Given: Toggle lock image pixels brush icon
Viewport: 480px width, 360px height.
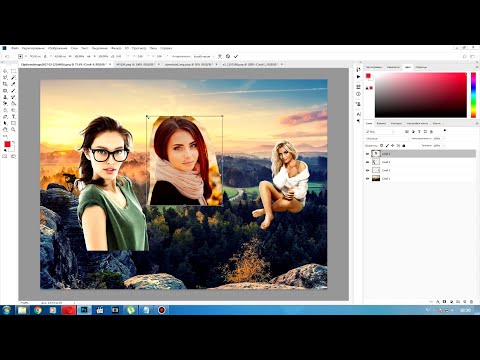Looking at the screenshot, I should click(387, 146).
